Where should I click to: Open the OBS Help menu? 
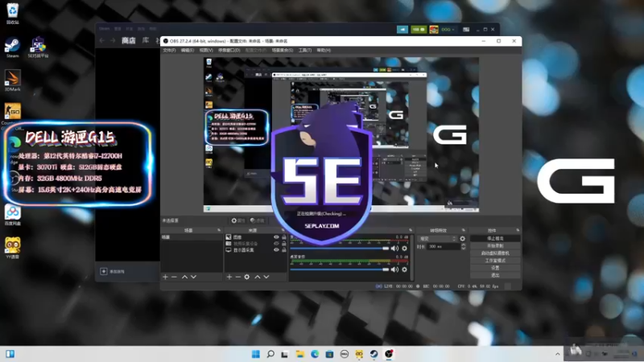[324, 50]
